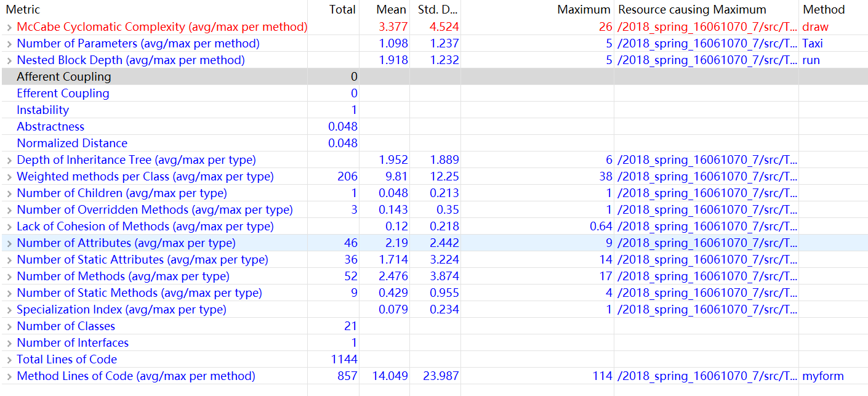
Task: Expand McCabe Cyclomatic Complexity row
Action: (x=9, y=27)
